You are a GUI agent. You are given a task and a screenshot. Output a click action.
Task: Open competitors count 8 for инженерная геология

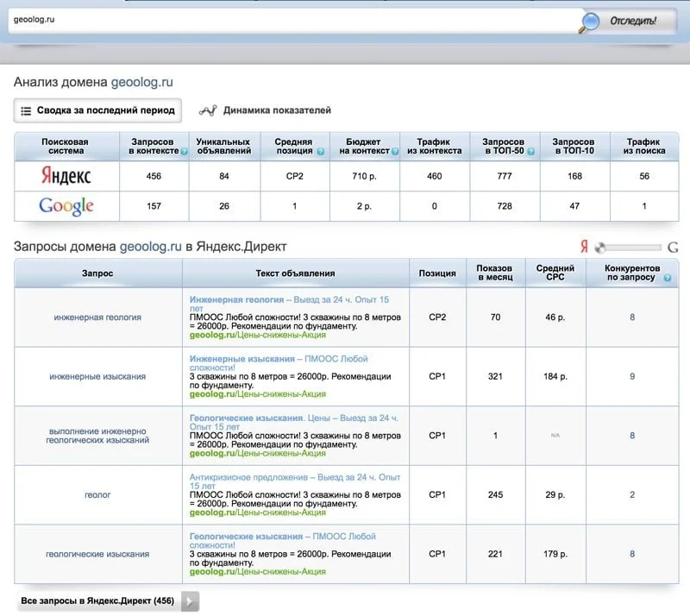632,317
